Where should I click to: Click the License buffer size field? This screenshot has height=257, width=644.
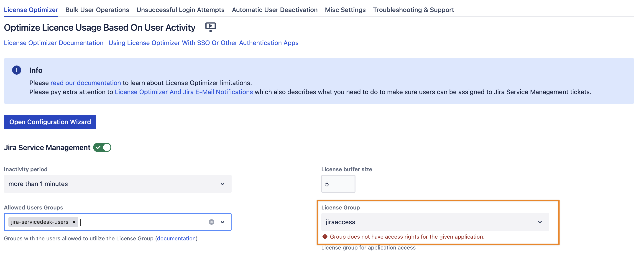(x=338, y=184)
